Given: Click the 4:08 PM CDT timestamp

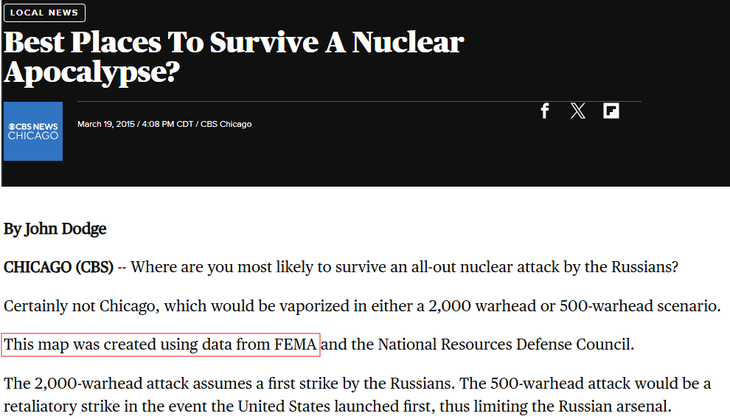Looking at the screenshot, I should 172,124.
